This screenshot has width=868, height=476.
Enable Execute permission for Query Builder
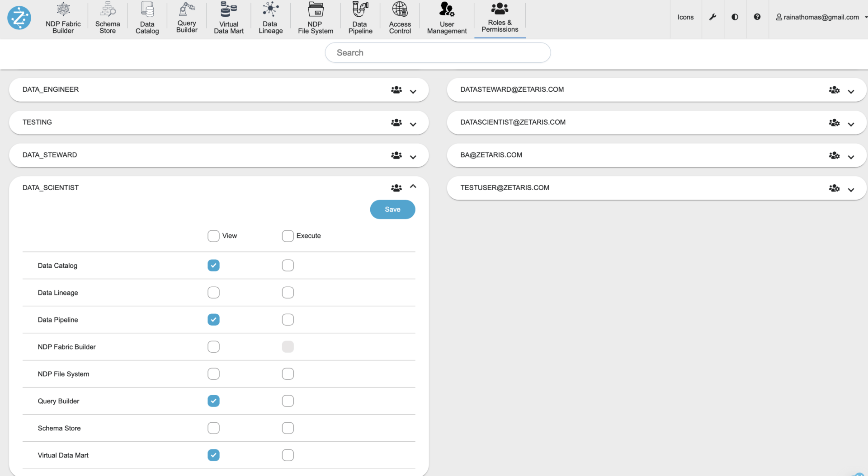tap(288, 401)
